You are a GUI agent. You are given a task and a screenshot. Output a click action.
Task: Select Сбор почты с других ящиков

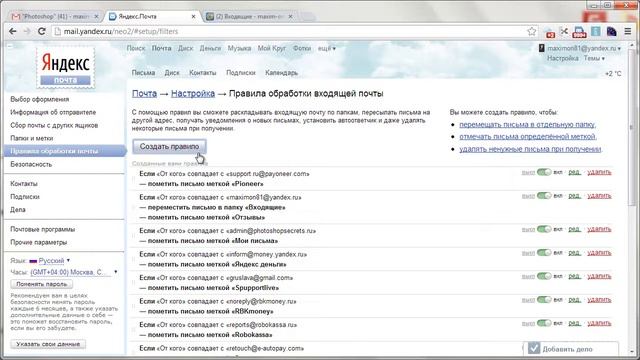[x=54, y=125]
